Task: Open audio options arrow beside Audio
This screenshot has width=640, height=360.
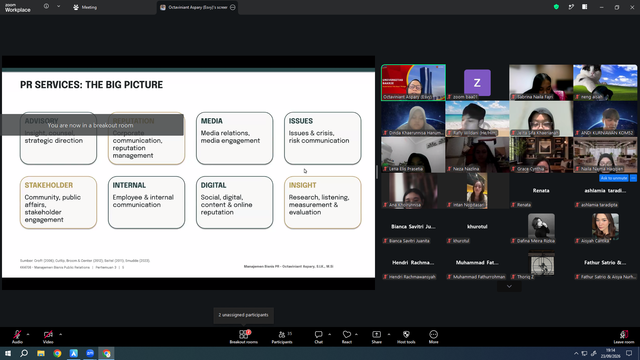Action: tap(28, 334)
